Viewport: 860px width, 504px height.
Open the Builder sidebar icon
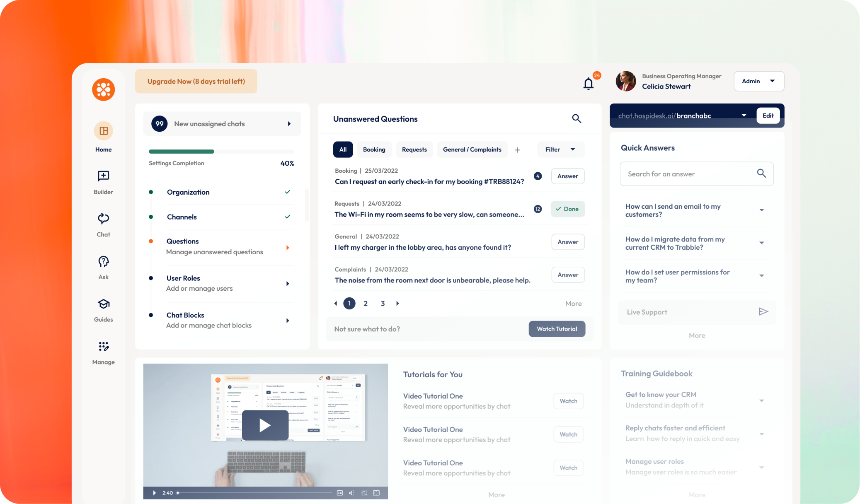click(103, 176)
